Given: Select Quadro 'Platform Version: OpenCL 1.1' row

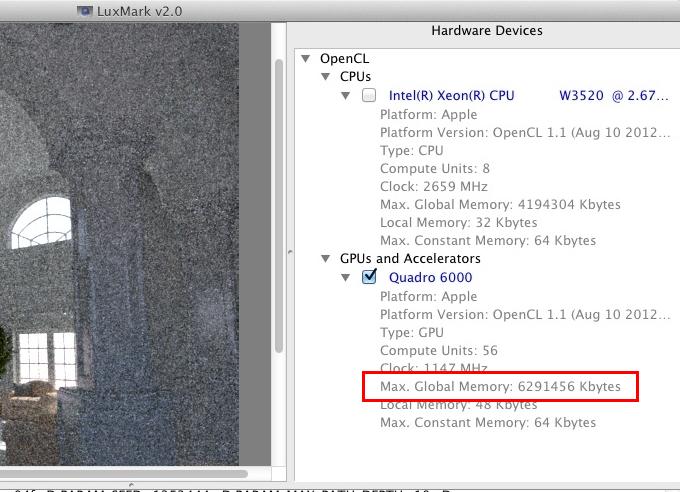Looking at the screenshot, I should point(525,314).
